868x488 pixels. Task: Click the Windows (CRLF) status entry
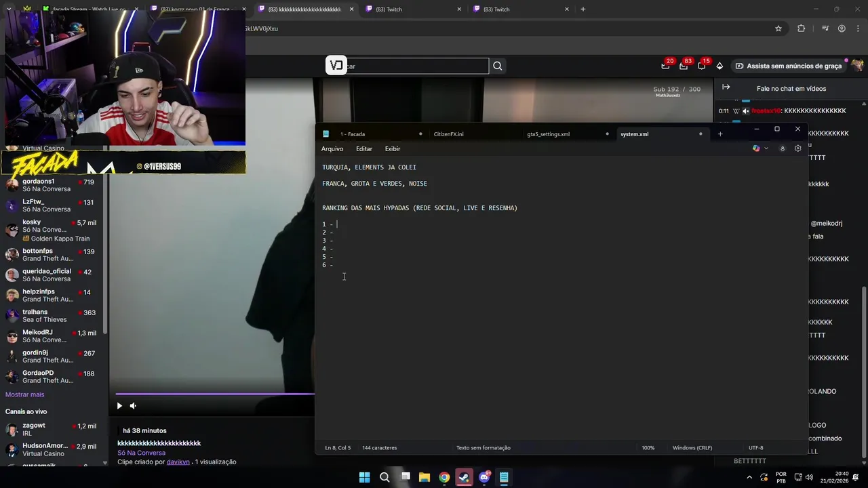point(692,448)
